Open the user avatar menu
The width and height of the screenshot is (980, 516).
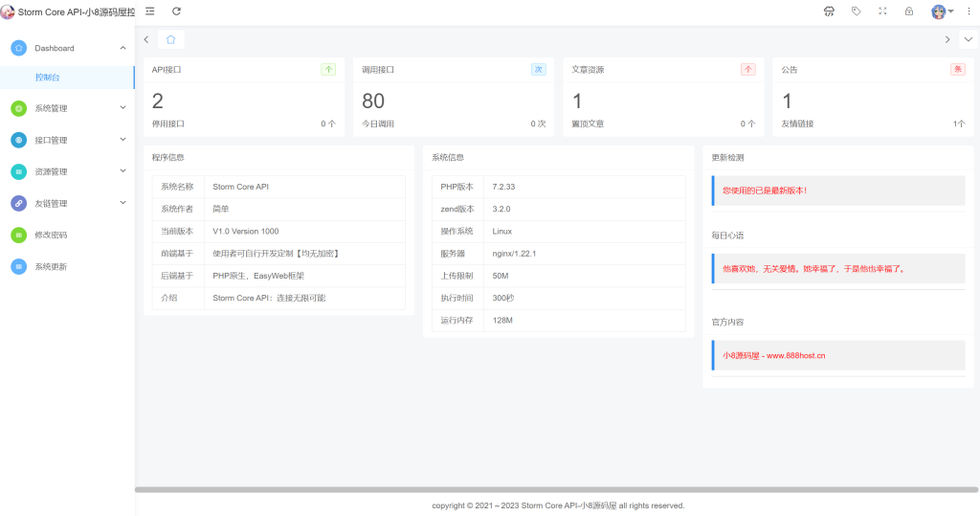(942, 11)
